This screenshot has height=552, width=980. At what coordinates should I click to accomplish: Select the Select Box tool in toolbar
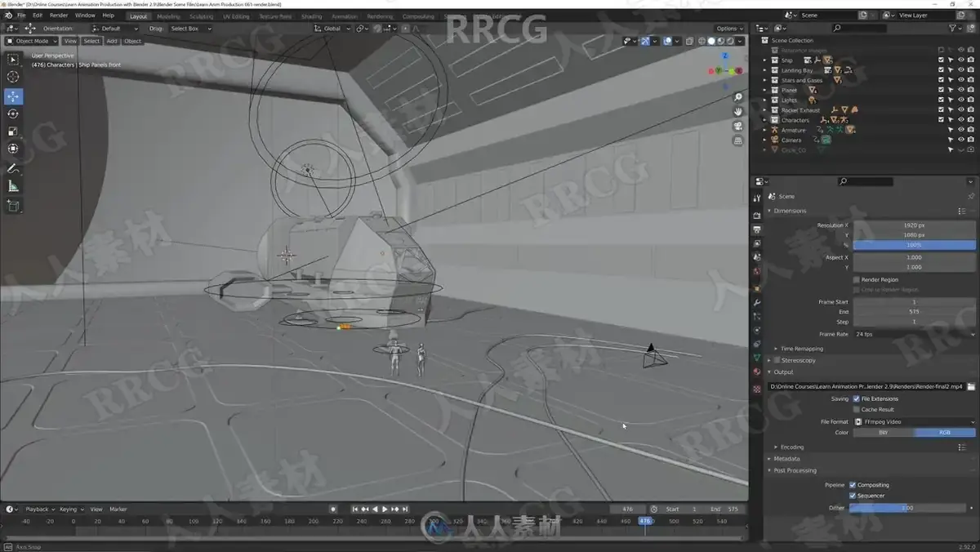(x=13, y=59)
